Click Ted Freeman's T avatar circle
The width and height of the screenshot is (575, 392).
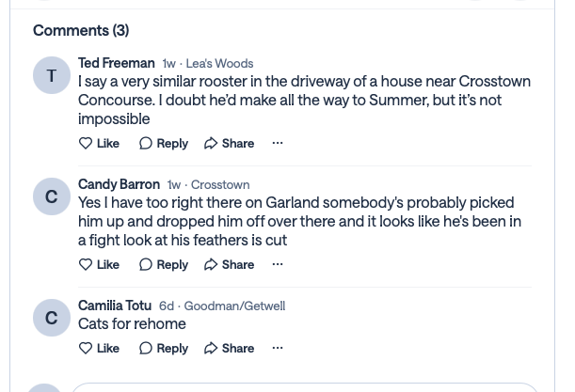tap(52, 75)
